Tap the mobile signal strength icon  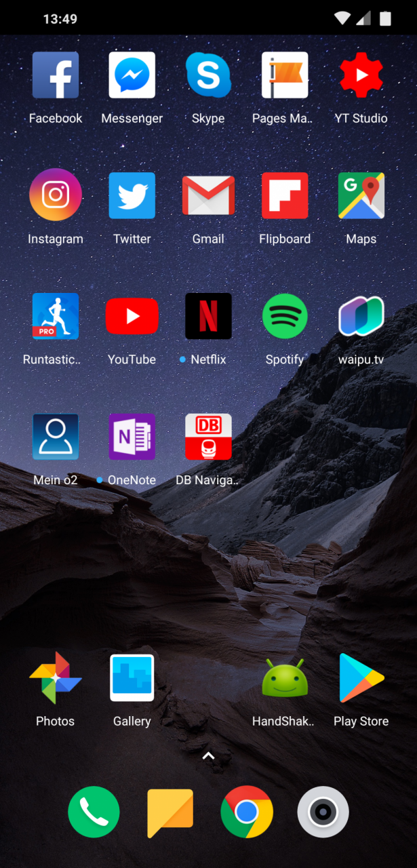(x=363, y=18)
